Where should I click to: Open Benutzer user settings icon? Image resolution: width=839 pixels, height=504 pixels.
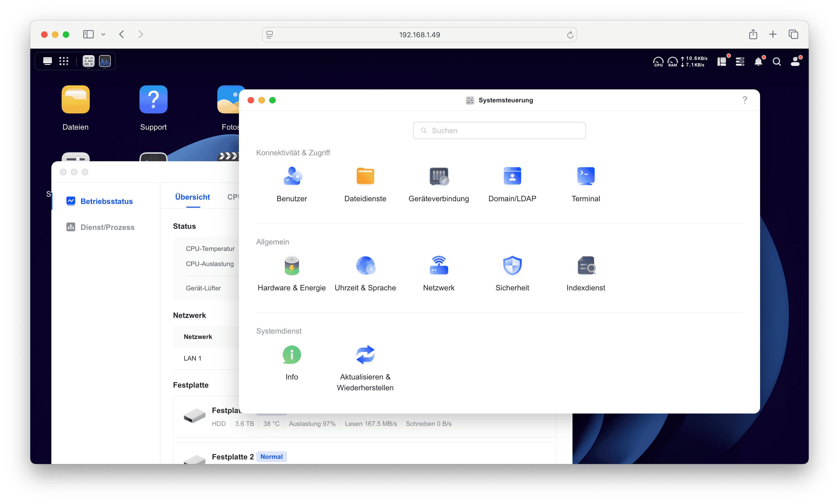pos(292,176)
